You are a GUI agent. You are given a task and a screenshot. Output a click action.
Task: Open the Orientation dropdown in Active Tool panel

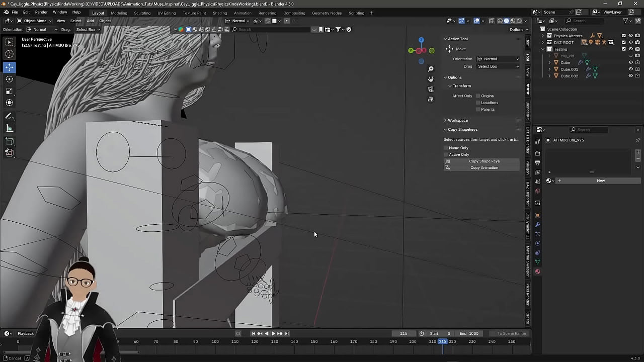[x=498, y=59]
